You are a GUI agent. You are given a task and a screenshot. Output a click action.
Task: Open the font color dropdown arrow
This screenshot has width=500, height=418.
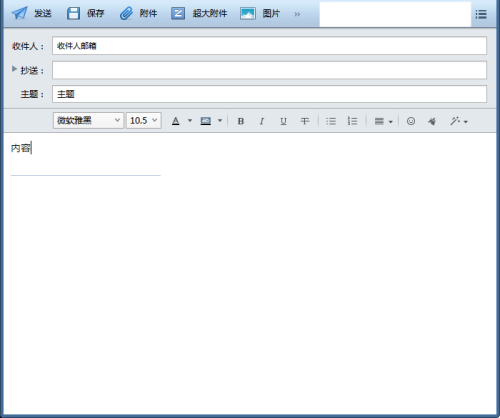tap(190, 120)
